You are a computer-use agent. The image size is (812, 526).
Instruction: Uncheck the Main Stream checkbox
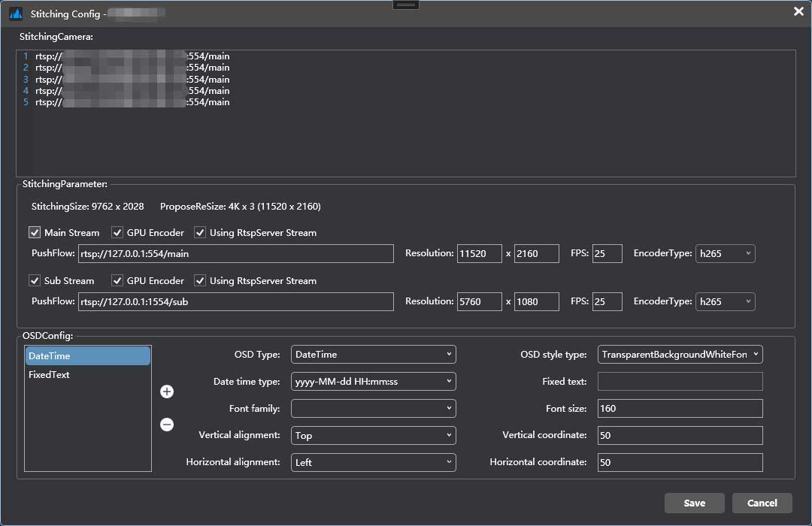(x=35, y=232)
